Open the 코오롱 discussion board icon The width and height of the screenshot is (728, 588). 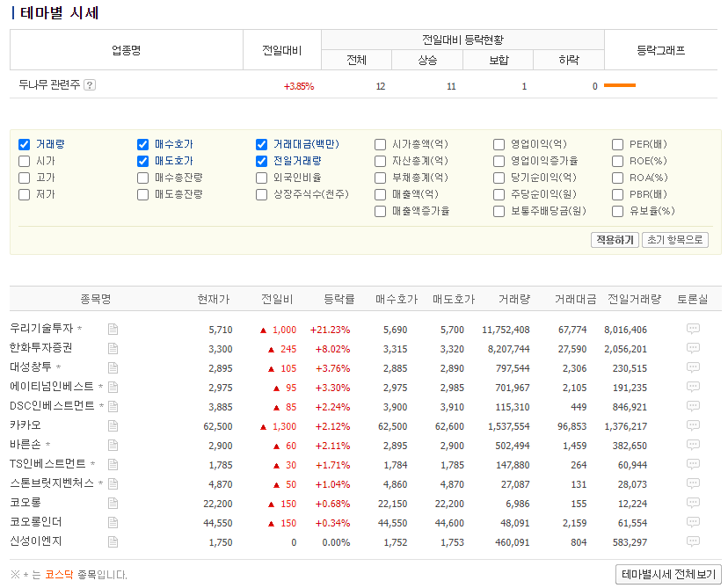tap(693, 503)
